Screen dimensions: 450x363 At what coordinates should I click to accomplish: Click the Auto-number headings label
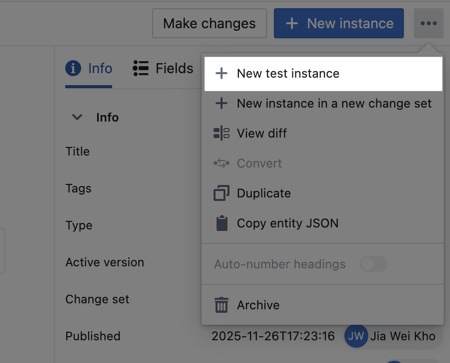(x=280, y=264)
